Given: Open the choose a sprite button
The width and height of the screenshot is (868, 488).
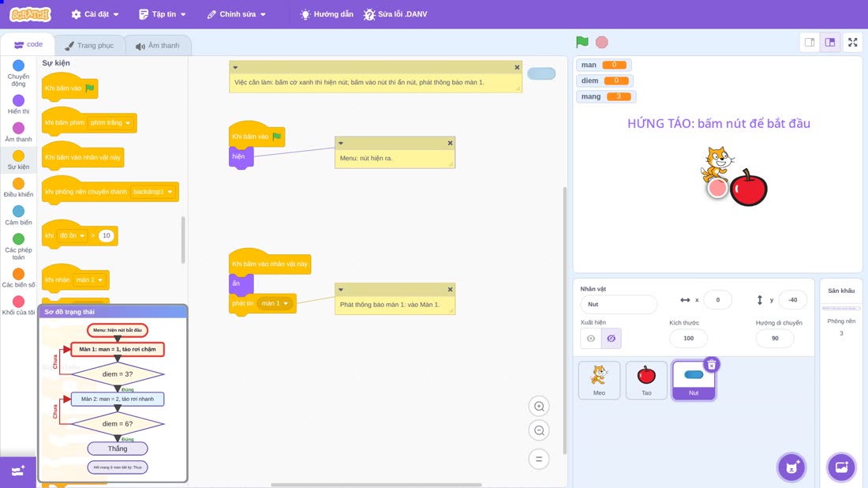Looking at the screenshot, I should pyautogui.click(x=791, y=467).
